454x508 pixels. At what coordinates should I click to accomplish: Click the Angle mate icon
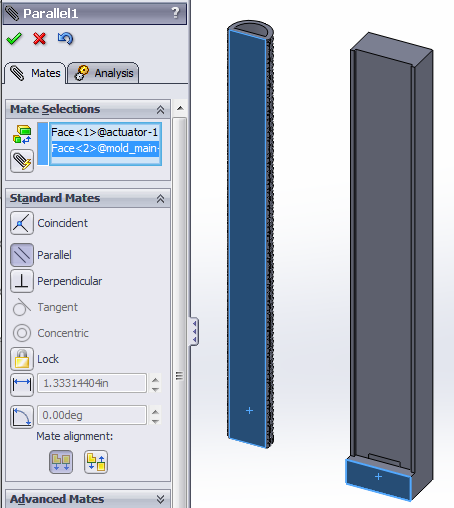click(x=22, y=417)
